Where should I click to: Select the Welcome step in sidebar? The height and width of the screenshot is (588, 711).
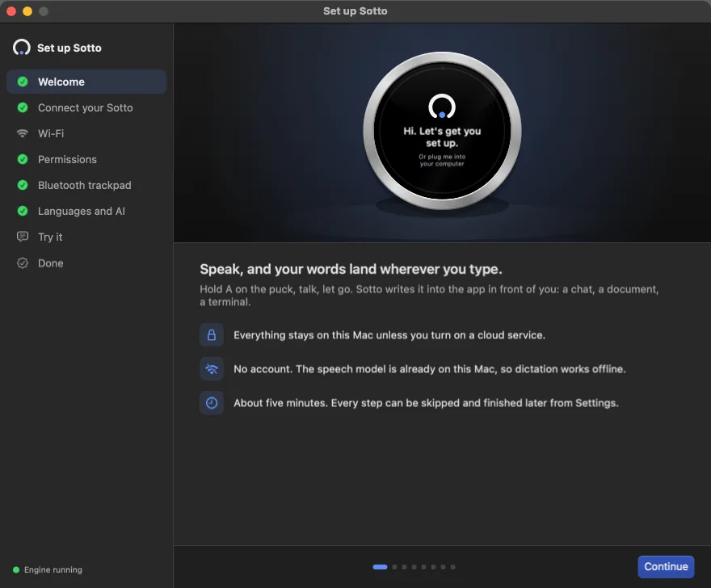click(x=86, y=82)
